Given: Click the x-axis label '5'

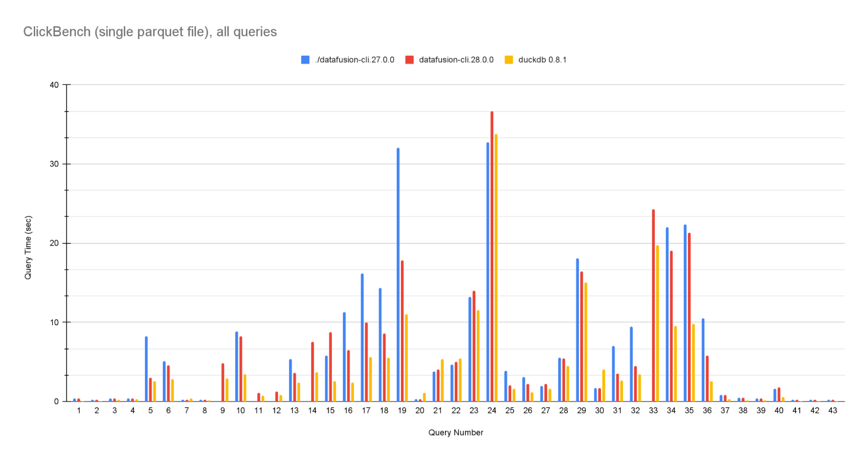Looking at the screenshot, I should tap(150, 411).
